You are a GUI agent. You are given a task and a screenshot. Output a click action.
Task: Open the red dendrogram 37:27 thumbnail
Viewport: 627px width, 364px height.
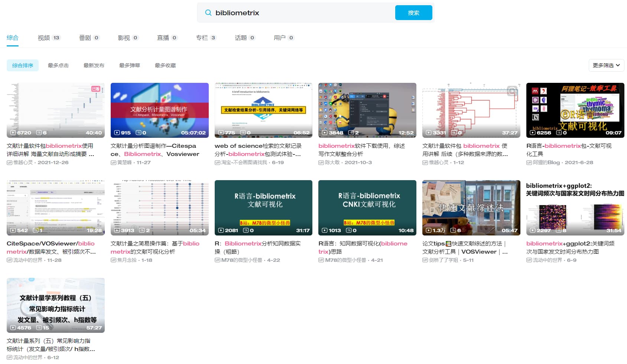tap(471, 110)
